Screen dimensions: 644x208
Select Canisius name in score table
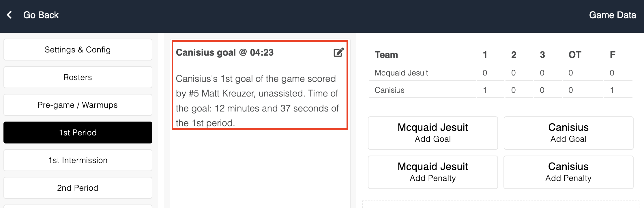tap(389, 90)
